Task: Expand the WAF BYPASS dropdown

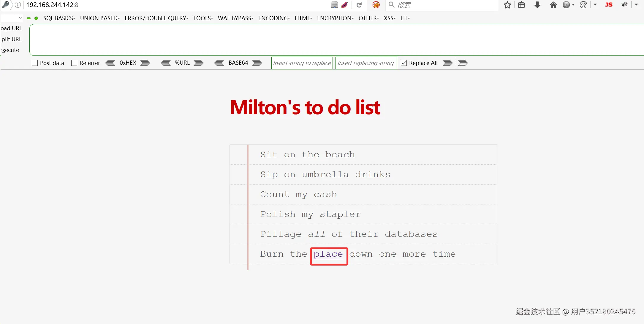Action: coord(235,18)
